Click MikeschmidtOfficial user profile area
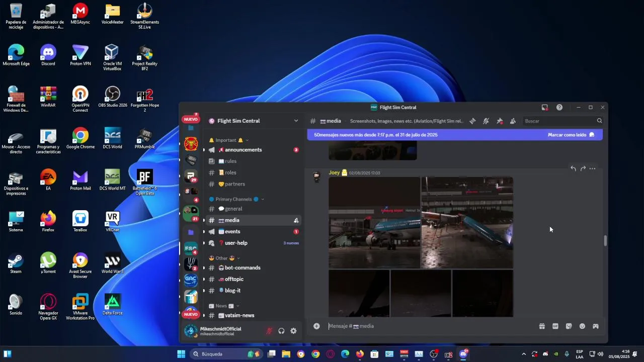 [221, 331]
